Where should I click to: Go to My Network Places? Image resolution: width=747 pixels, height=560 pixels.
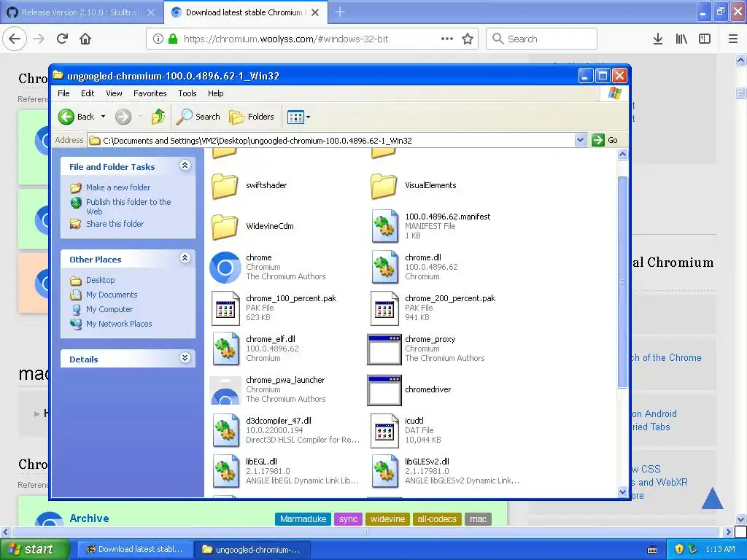click(x=119, y=324)
